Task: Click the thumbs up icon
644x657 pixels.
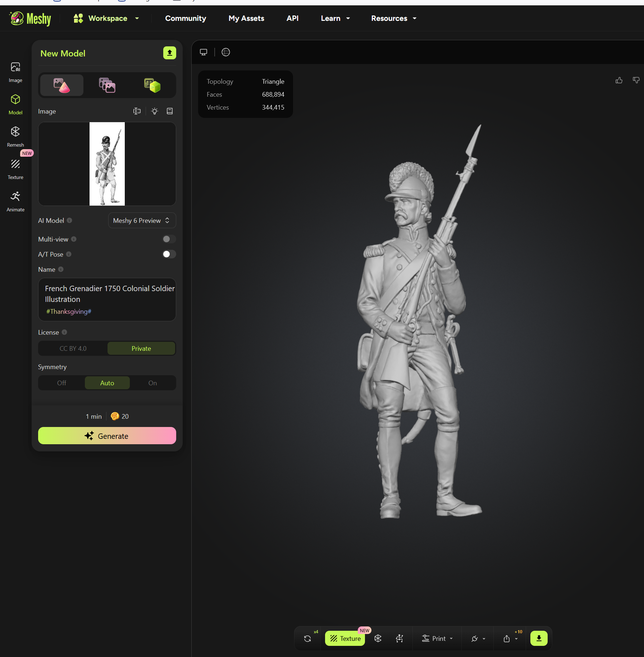Action: pyautogui.click(x=619, y=80)
